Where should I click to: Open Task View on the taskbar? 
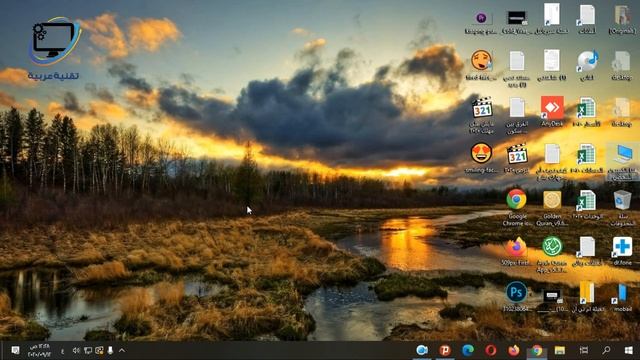(x=584, y=350)
